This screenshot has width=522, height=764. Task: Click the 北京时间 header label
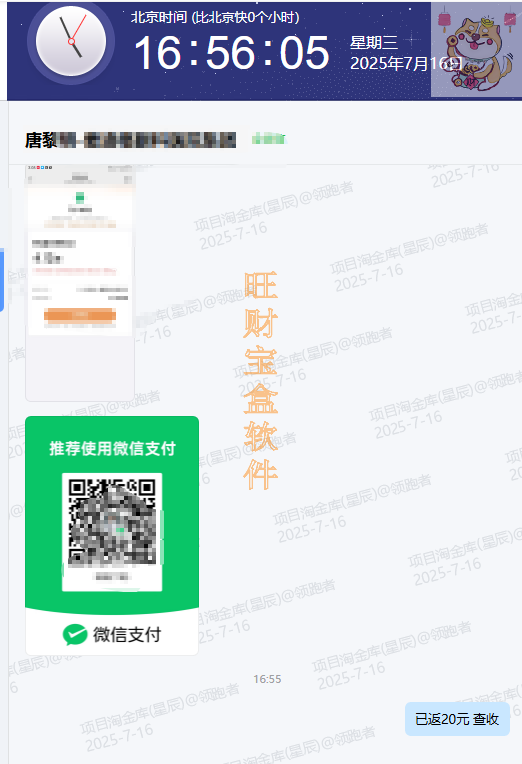click(x=215, y=18)
